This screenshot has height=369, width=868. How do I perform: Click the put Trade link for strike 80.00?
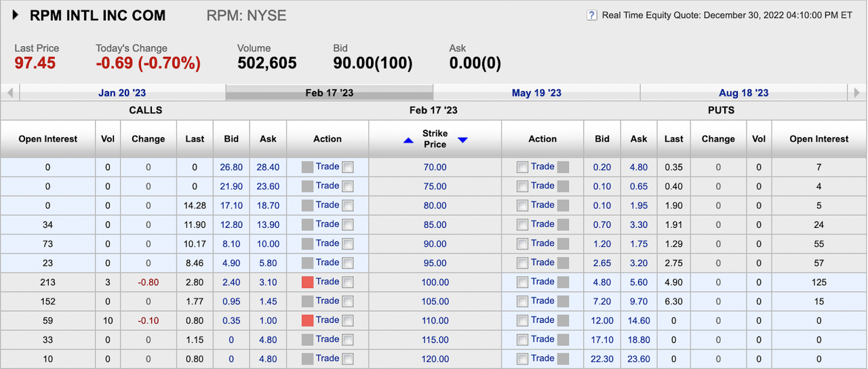point(542,205)
